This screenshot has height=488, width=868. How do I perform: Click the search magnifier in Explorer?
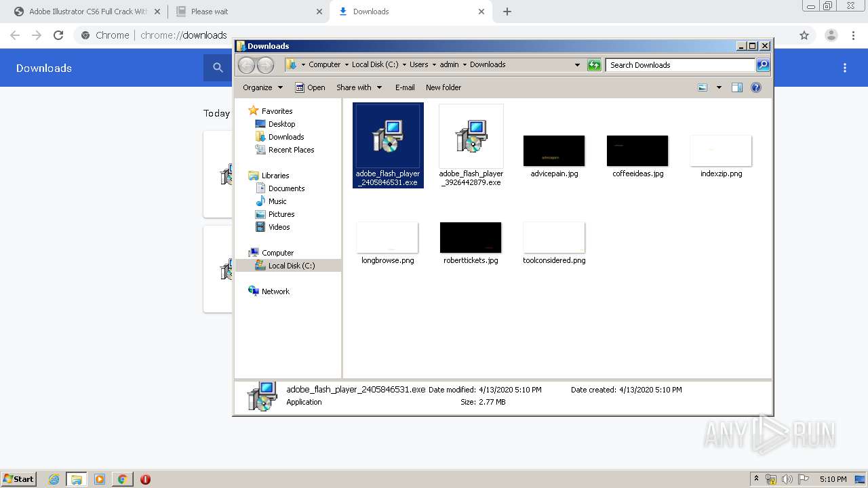click(x=763, y=65)
